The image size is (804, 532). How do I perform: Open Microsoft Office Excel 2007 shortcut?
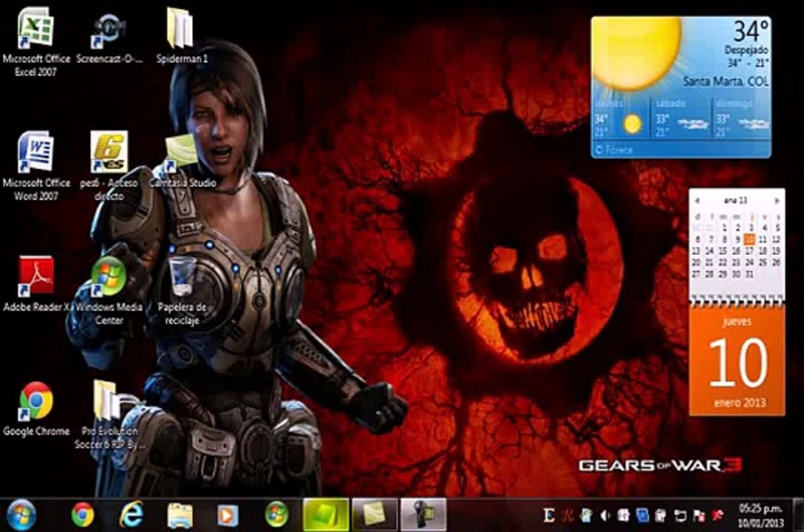click(36, 42)
